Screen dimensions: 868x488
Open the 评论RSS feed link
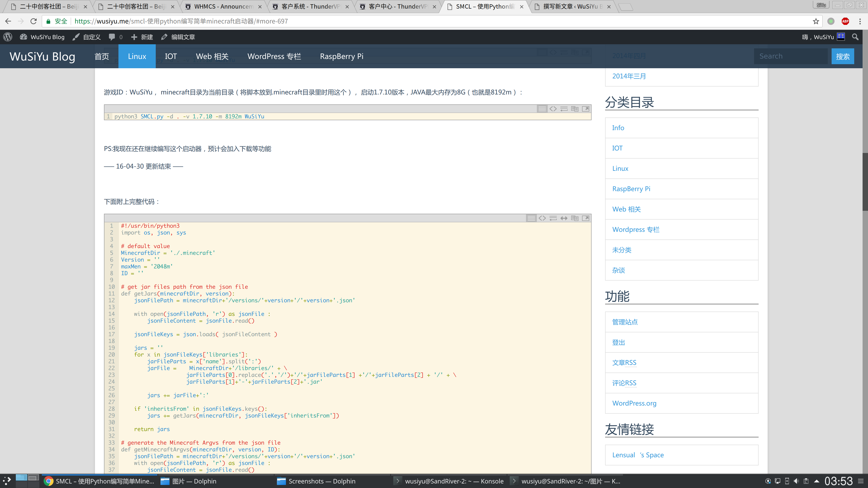click(624, 383)
